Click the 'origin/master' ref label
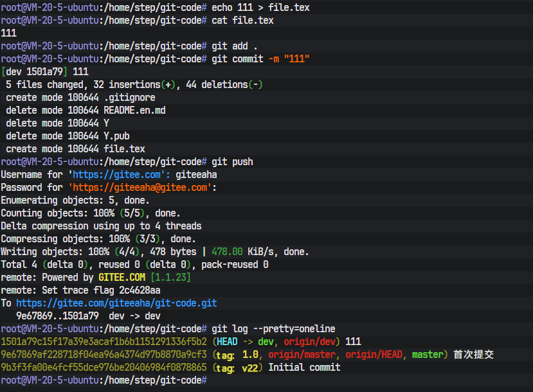The width and height of the screenshot is (533, 392). [x=302, y=354]
